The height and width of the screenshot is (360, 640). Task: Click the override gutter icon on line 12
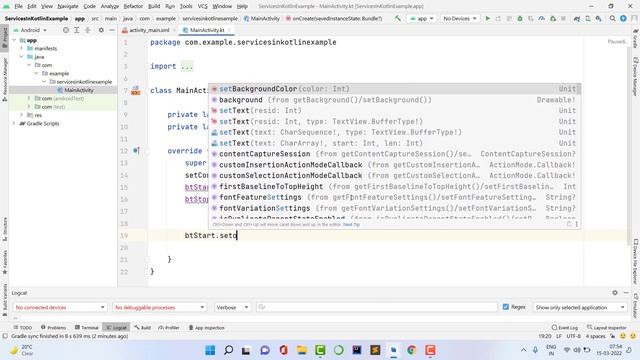point(136,151)
